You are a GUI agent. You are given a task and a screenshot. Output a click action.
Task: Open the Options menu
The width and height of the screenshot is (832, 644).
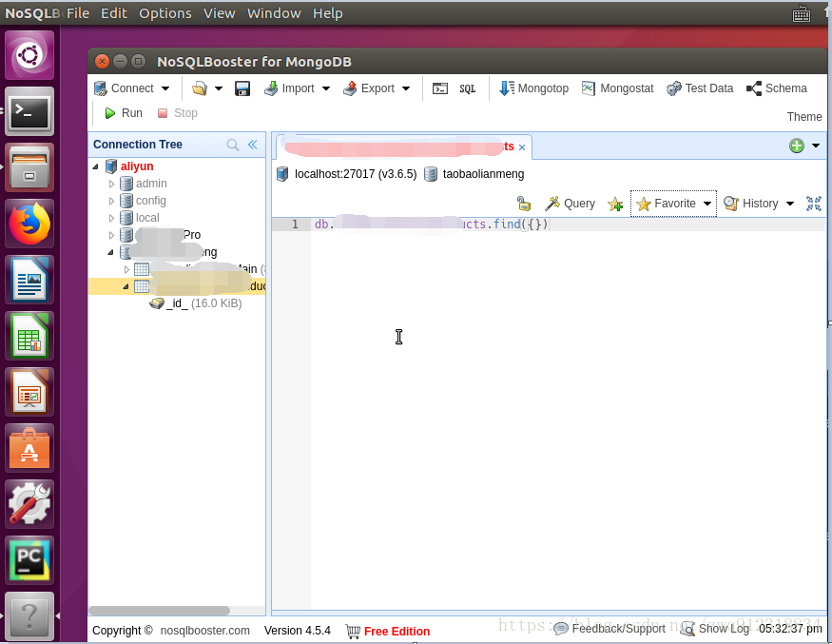click(164, 13)
